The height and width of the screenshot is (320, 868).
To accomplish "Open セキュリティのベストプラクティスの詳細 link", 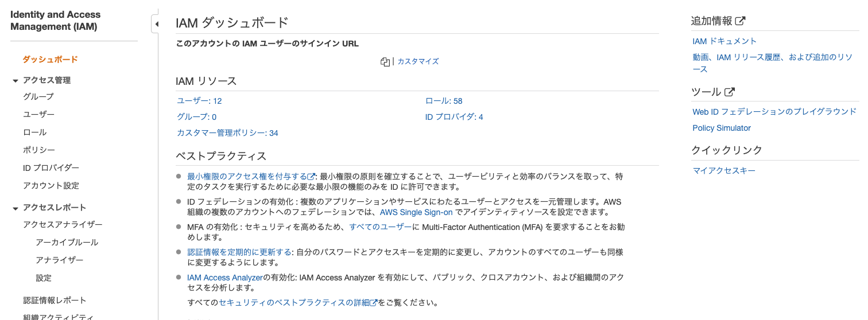I will pos(298,302).
